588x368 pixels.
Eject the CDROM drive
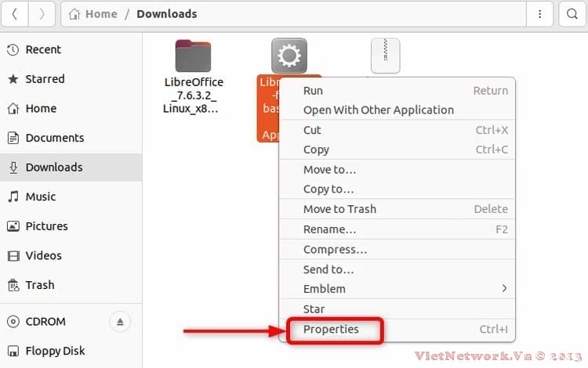pos(121,322)
